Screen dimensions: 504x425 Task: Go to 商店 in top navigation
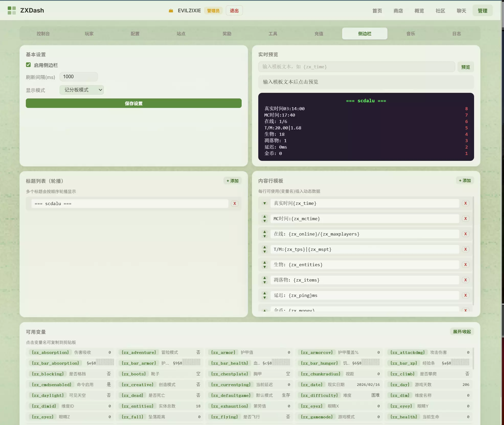pyautogui.click(x=398, y=11)
